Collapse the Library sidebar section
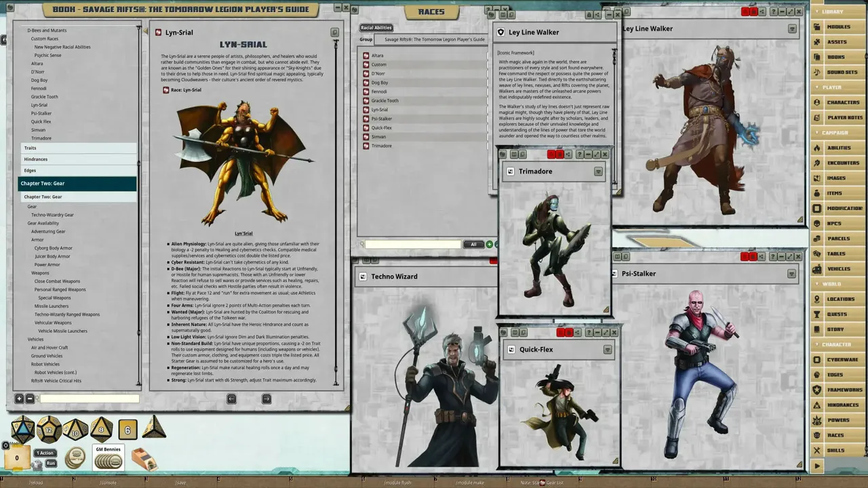The width and height of the screenshot is (868, 488). (838, 12)
